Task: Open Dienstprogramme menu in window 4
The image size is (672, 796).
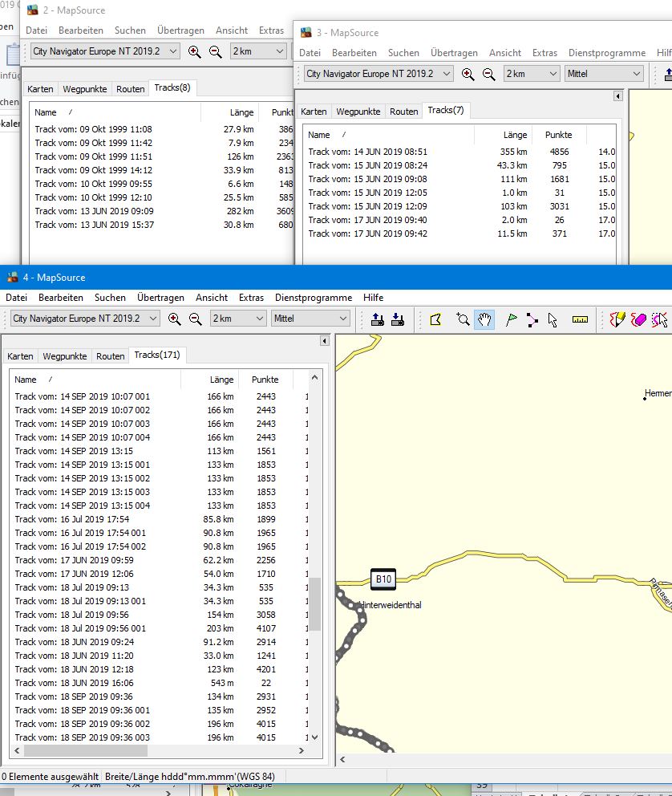Action: point(313,298)
